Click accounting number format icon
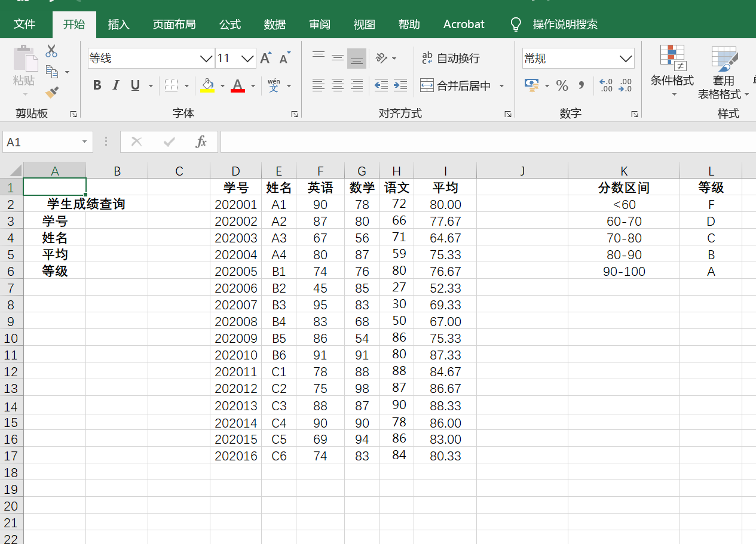756x544 pixels. click(531, 85)
